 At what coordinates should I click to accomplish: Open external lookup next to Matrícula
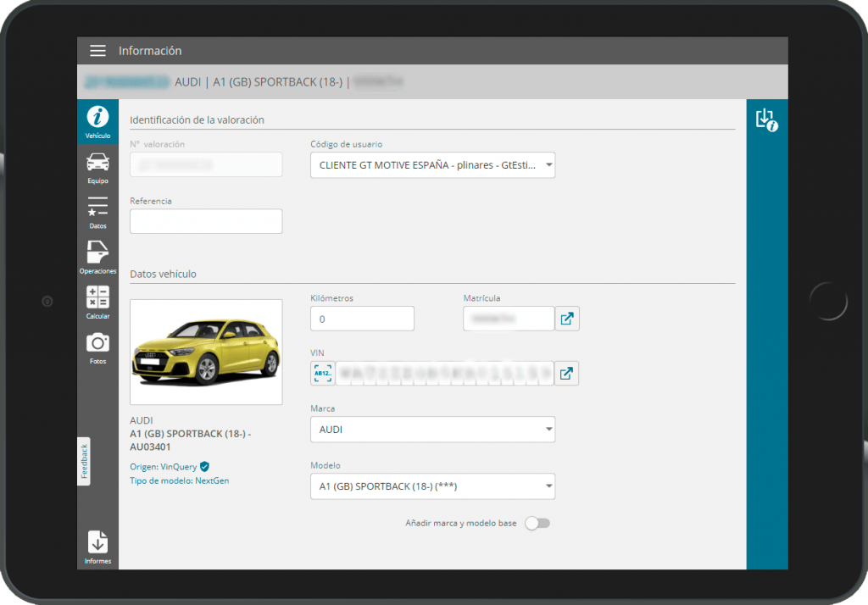coord(567,319)
